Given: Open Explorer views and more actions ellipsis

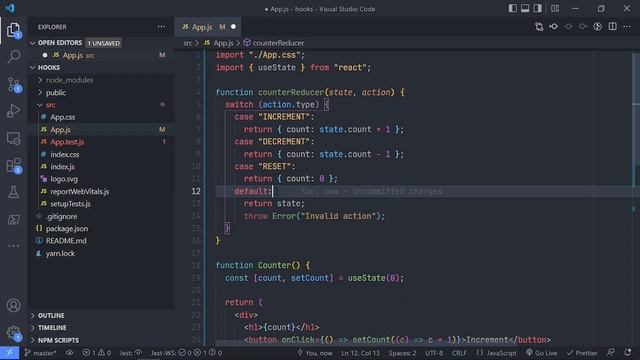Looking at the screenshot, I should (x=161, y=27).
